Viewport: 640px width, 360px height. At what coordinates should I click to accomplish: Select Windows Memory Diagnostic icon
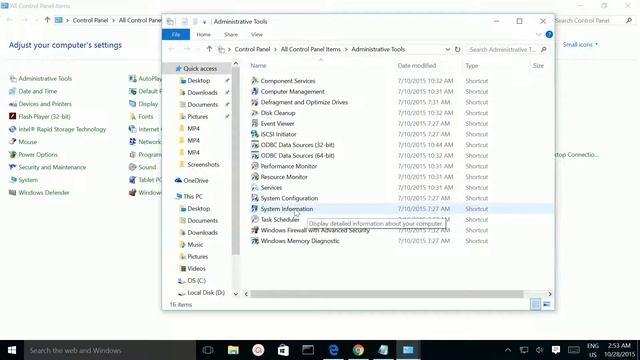click(255, 241)
